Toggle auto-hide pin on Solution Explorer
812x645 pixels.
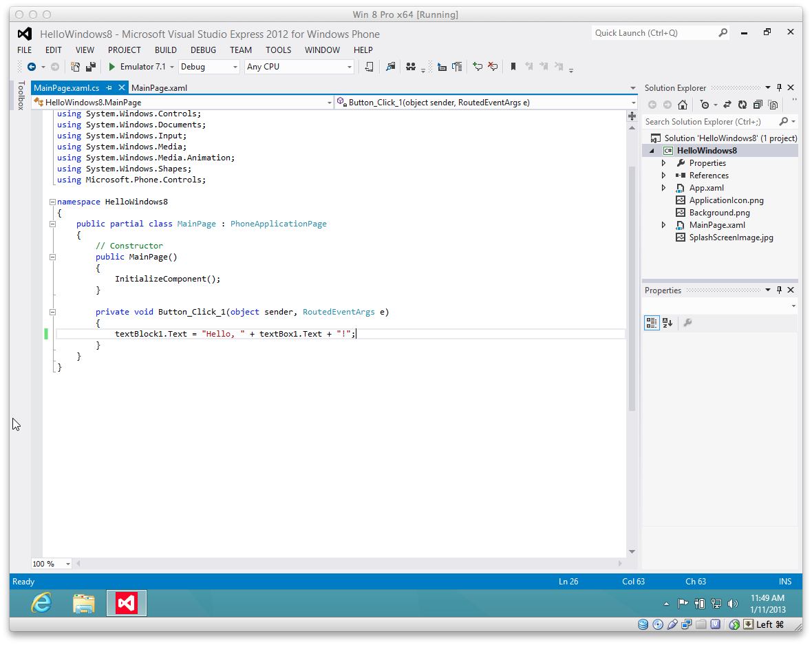click(780, 87)
